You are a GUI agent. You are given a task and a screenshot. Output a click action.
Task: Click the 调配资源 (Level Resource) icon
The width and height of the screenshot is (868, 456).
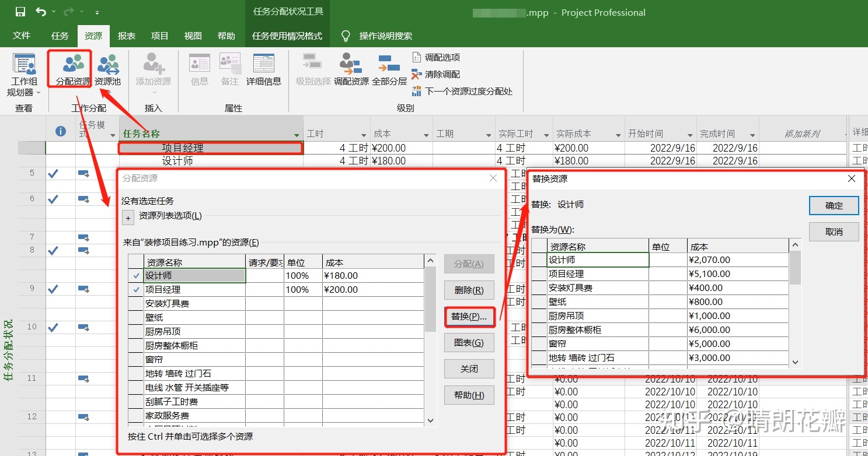pyautogui.click(x=351, y=70)
